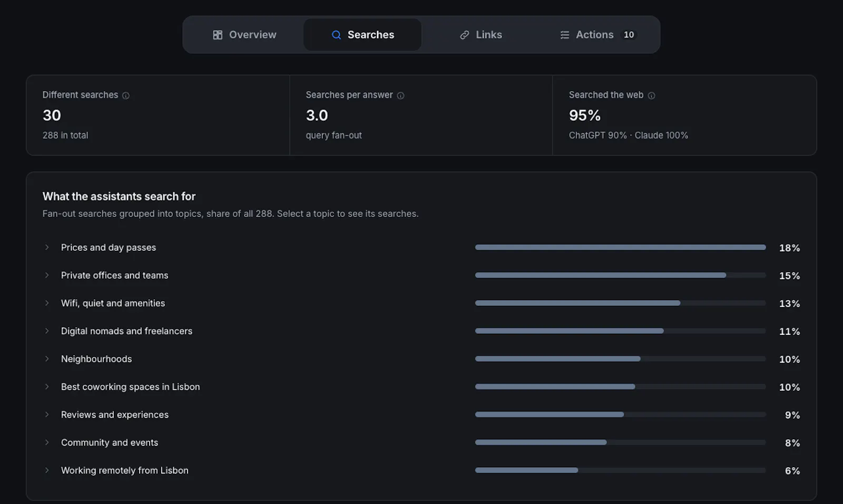The width and height of the screenshot is (843, 504).
Task: Click the 6% share value
Action: coord(792,471)
